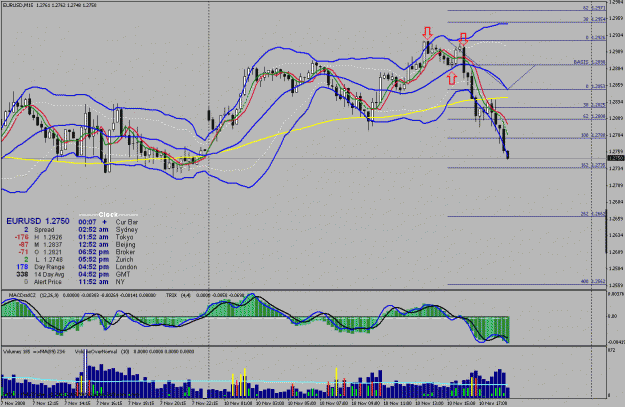This screenshot has height=407, width=625.
Task: Click the 10 Nov 13:00 time label
Action: coord(428,403)
